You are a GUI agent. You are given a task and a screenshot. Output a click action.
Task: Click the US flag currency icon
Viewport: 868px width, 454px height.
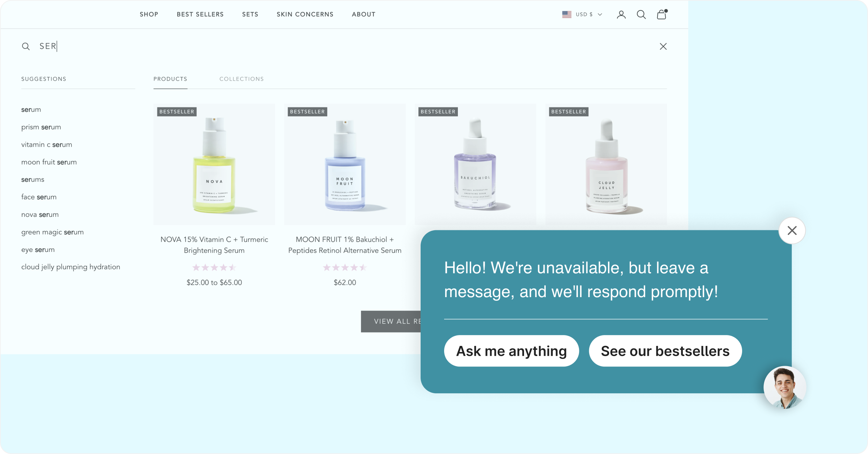pos(566,14)
